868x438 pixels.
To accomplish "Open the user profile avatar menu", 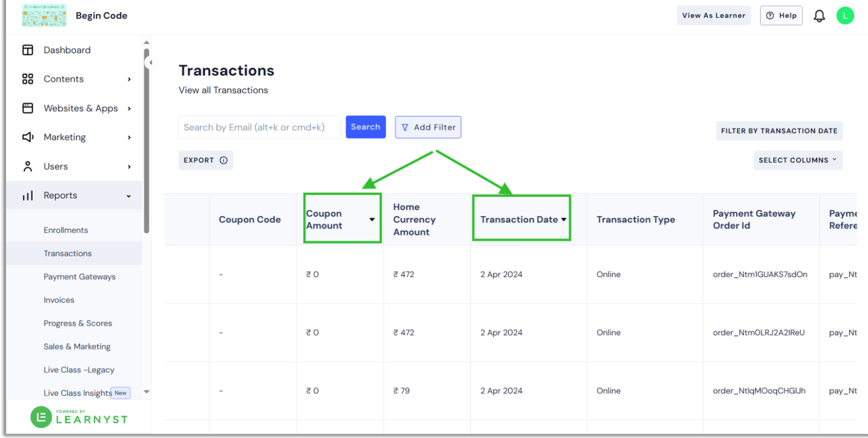I will [845, 15].
